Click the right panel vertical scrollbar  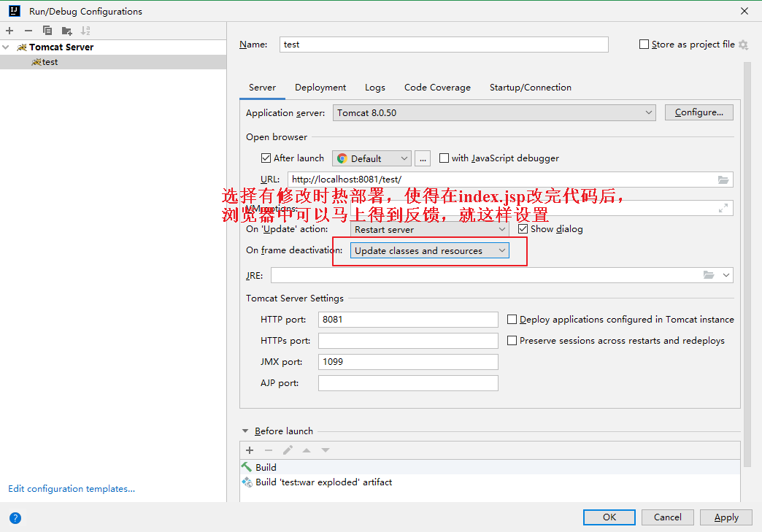[747, 265]
